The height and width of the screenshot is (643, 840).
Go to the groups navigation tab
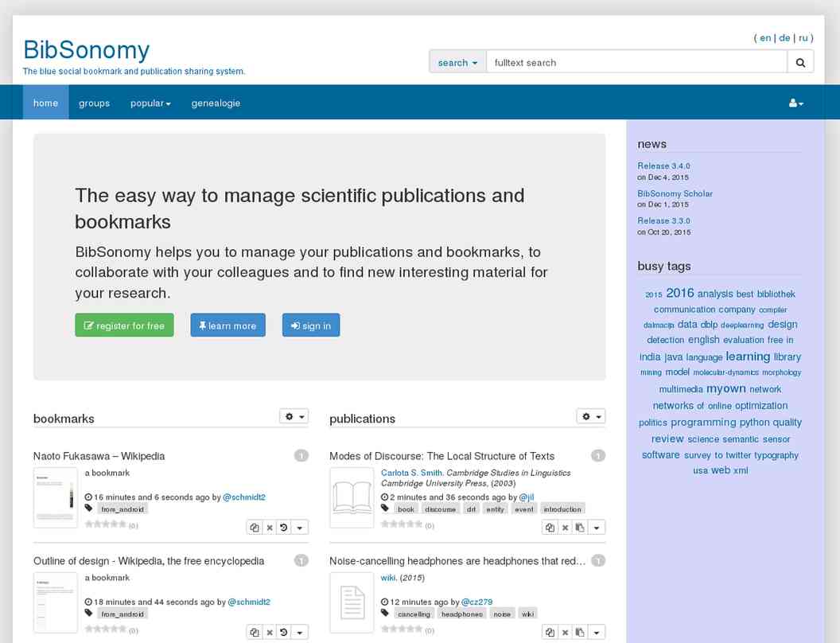94,103
